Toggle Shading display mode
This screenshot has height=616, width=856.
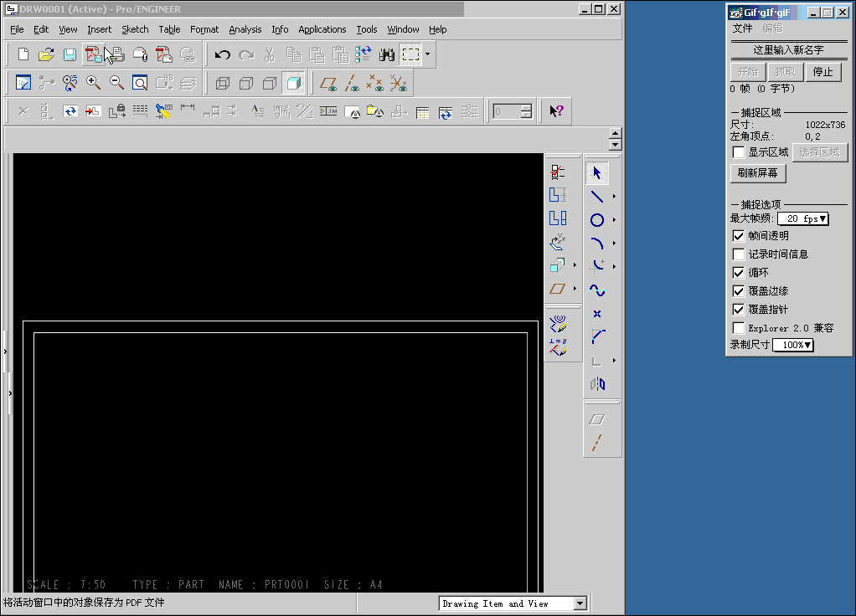[x=293, y=83]
